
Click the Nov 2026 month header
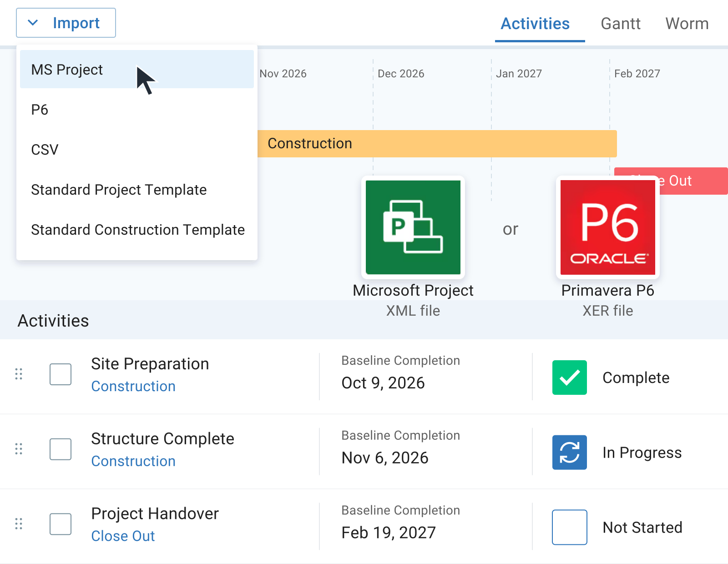point(283,74)
